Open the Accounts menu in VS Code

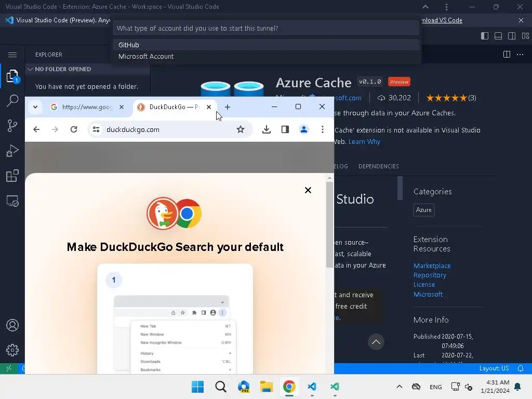12,325
